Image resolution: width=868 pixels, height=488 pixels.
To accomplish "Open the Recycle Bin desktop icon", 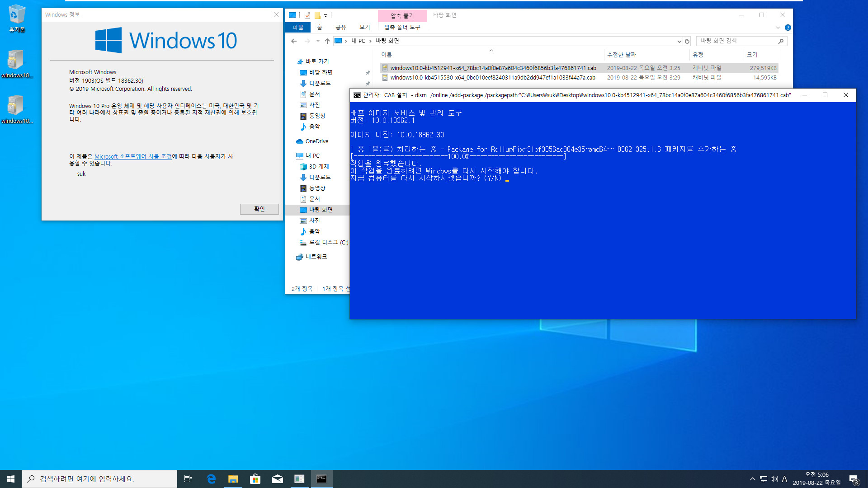I will (17, 19).
